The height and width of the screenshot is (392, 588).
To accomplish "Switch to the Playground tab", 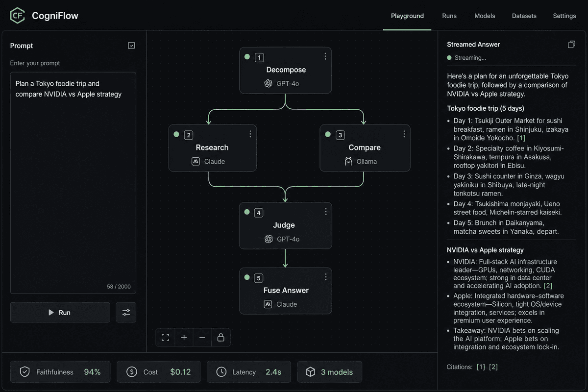I will pyautogui.click(x=407, y=16).
